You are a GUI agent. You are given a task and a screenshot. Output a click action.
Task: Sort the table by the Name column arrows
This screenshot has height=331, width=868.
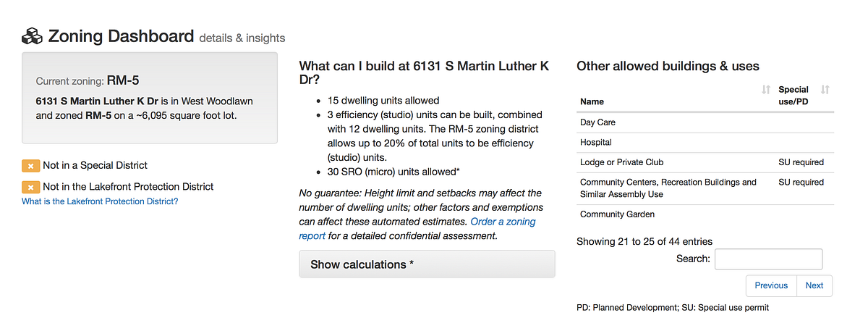(x=766, y=90)
